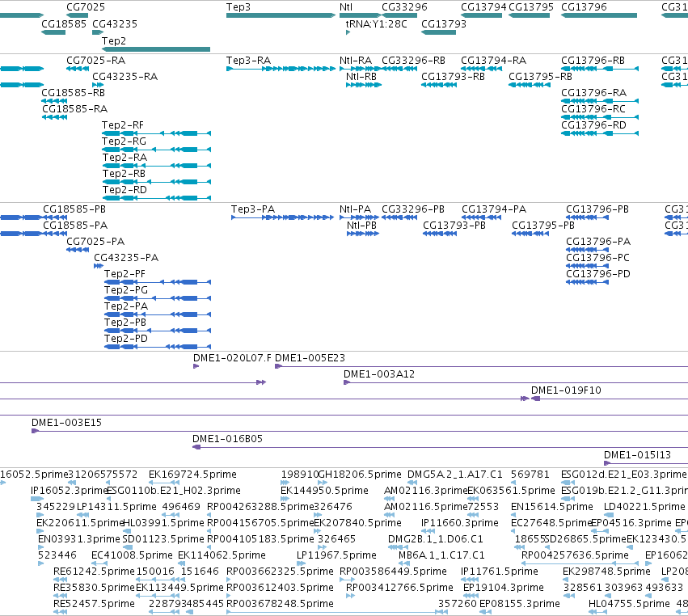Click the Tep2-RB transcript label

pyautogui.click(x=124, y=174)
